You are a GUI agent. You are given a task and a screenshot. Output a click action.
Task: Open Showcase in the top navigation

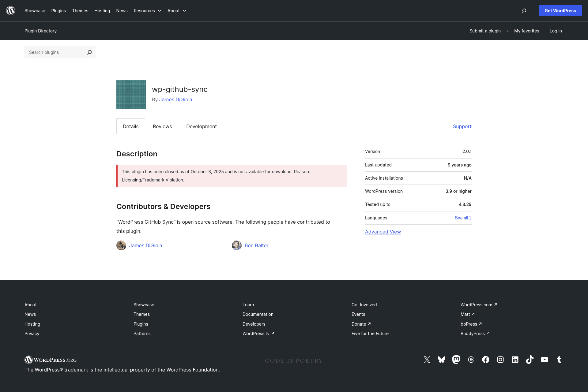35,11
